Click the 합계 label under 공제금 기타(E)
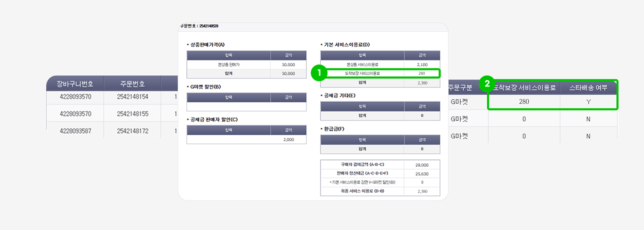The image size is (644, 230). tap(362, 115)
